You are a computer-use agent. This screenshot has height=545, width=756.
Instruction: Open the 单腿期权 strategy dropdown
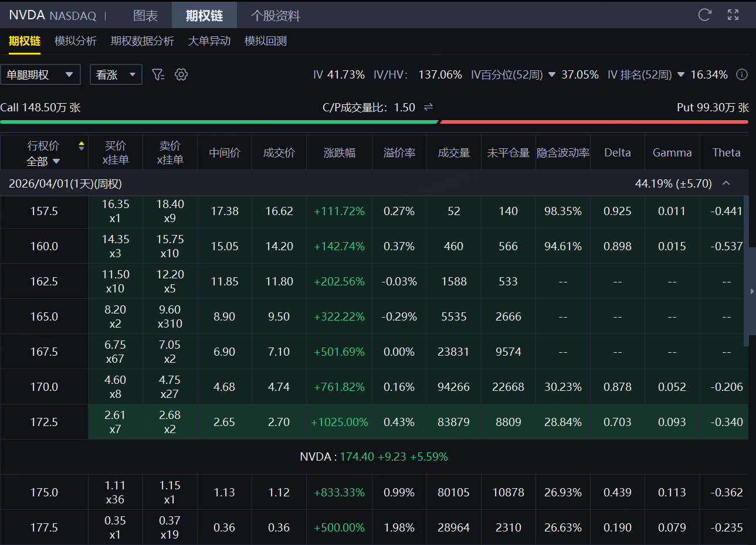pyautogui.click(x=40, y=74)
